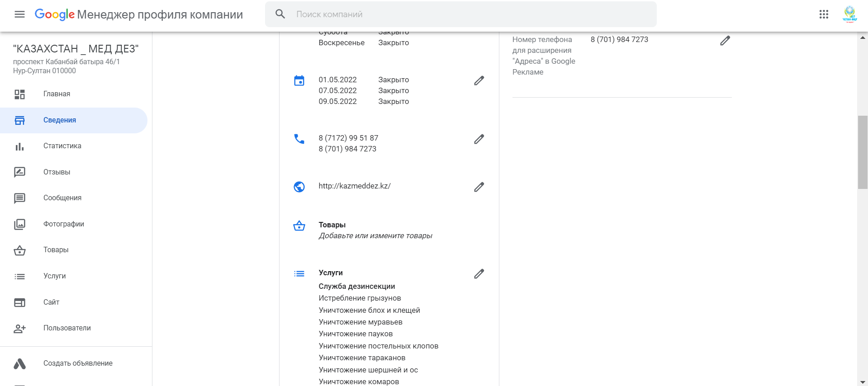The image size is (868, 386).
Task: Click the sidebar Товары basket icon
Action: pyautogui.click(x=19, y=250)
